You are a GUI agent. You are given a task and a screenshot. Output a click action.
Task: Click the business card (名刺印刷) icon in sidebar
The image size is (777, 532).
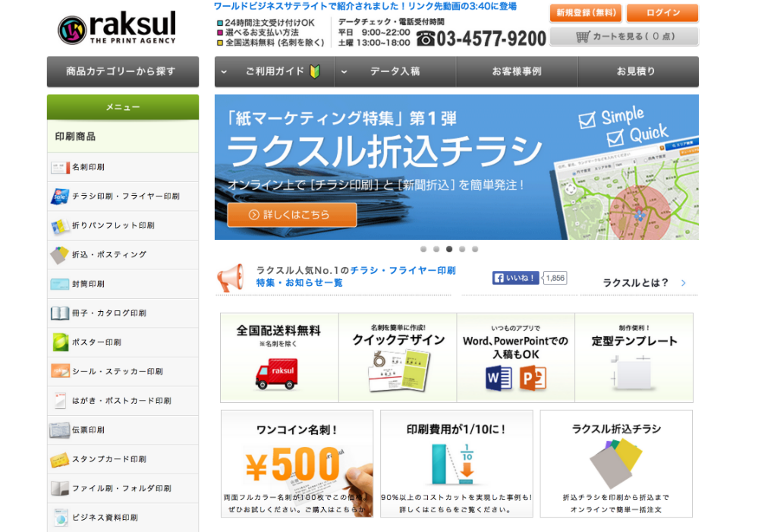(x=60, y=167)
